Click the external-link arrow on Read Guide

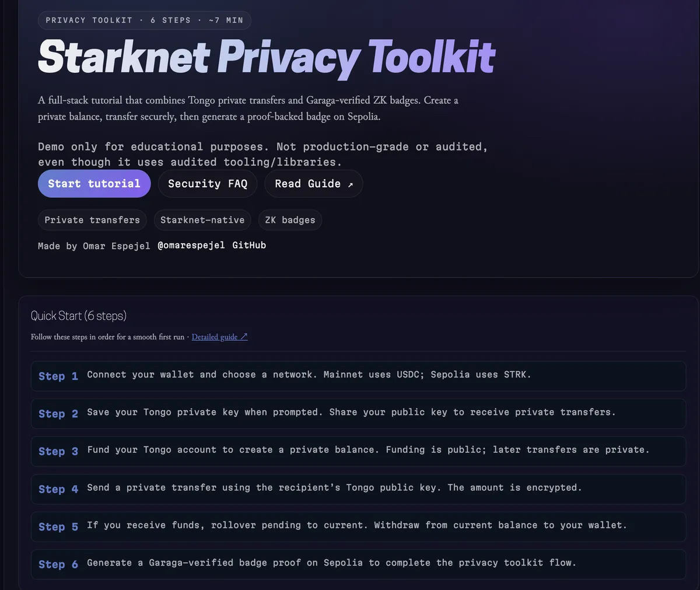(x=350, y=184)
